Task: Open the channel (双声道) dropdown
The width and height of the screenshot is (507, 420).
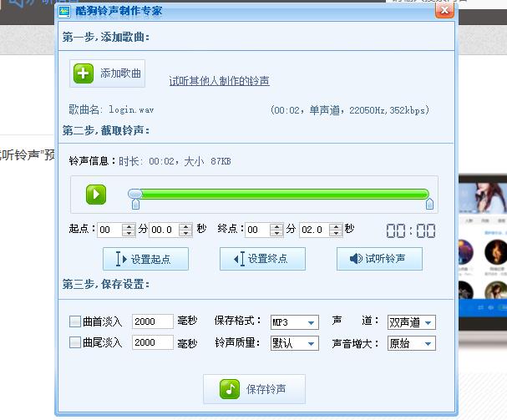Action: coord(412,322)
